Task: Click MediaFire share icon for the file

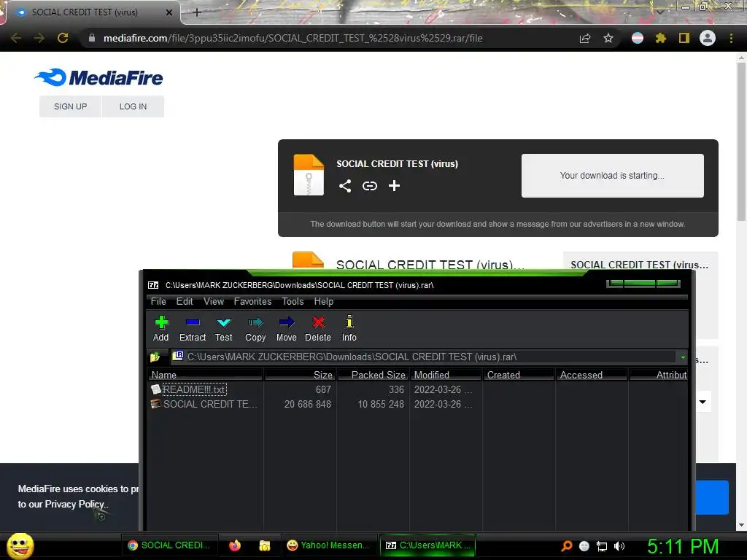Action: point(345,186)
